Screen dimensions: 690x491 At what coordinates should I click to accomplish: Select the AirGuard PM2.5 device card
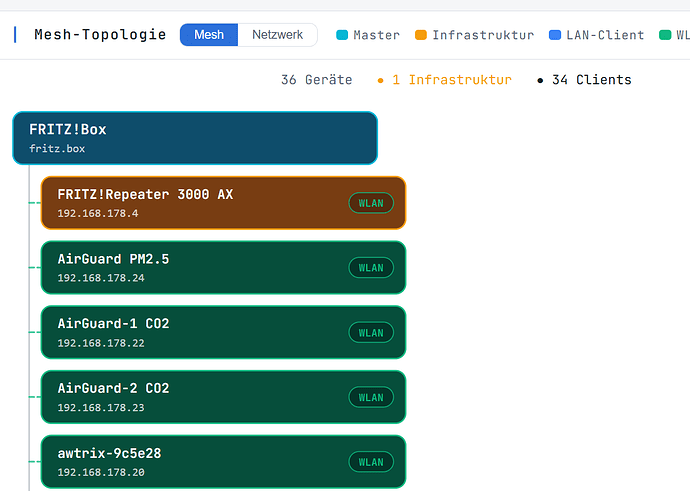[224, 267]
